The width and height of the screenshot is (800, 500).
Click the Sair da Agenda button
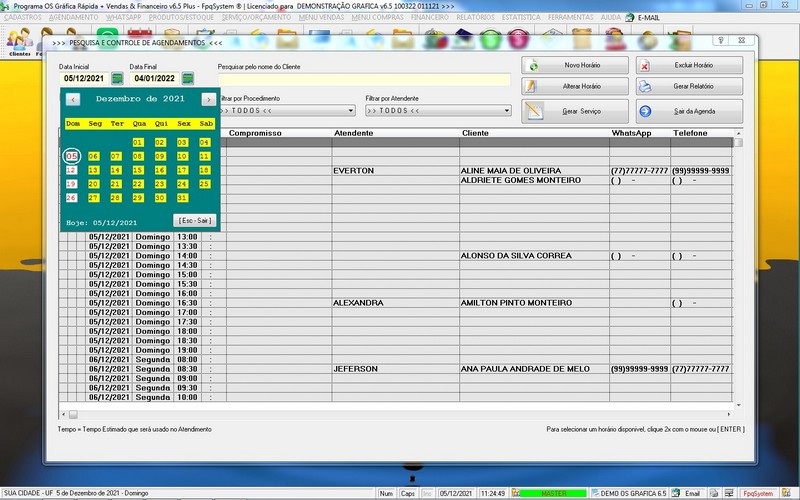[689, 111]
